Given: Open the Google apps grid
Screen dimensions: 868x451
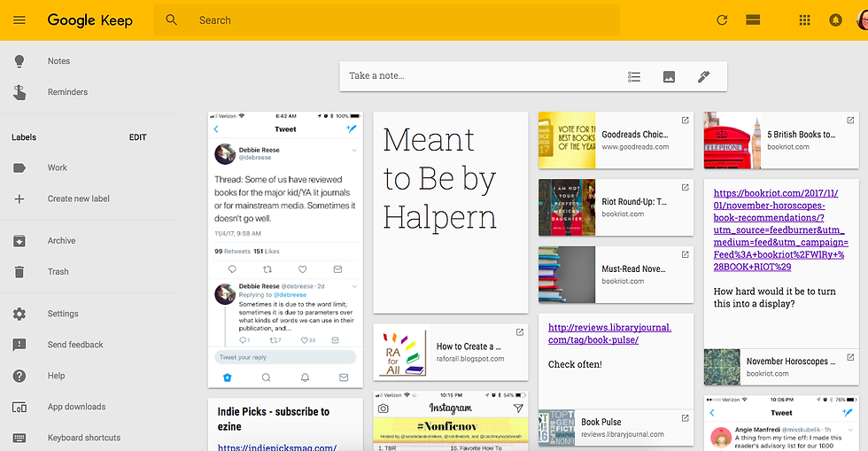Looking at the screenshot, I should pos(805,20).
